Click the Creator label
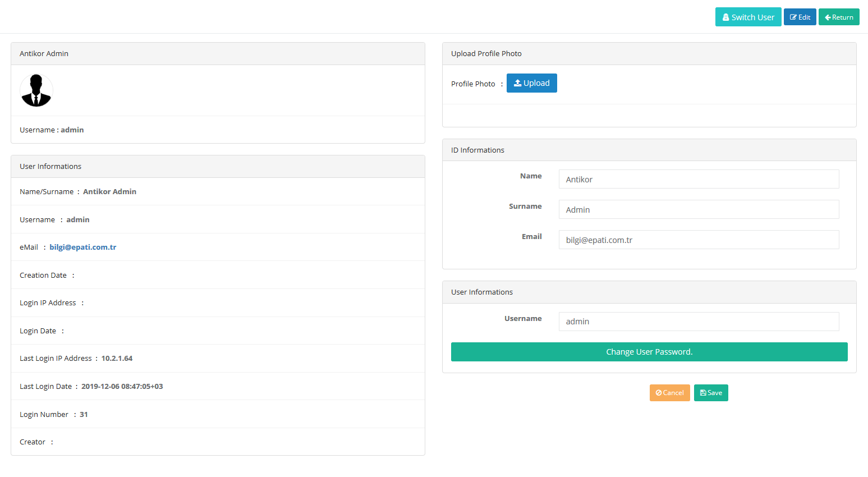The width and height of the screenshot is (868, 477). [x=33, y=442]
